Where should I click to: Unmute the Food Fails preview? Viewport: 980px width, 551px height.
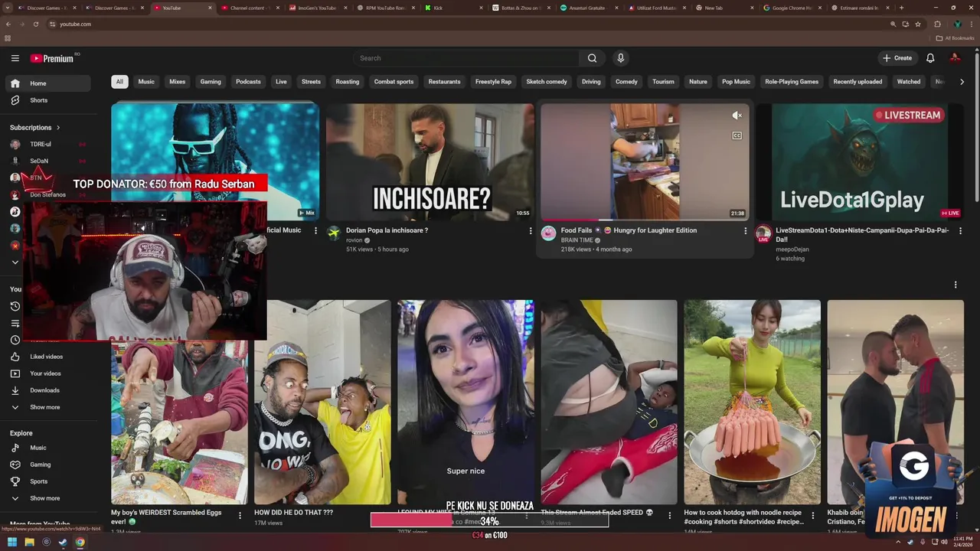pyautogui.click(x=737, y=116)
